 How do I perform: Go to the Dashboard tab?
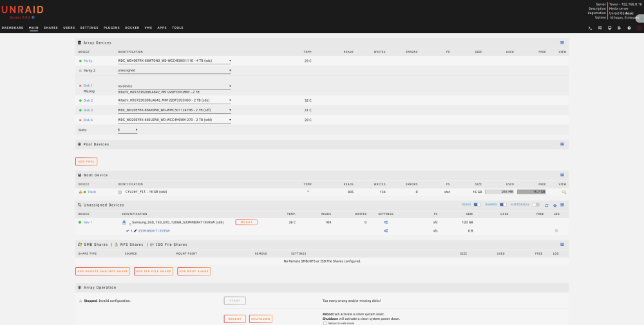click(12, 28)
